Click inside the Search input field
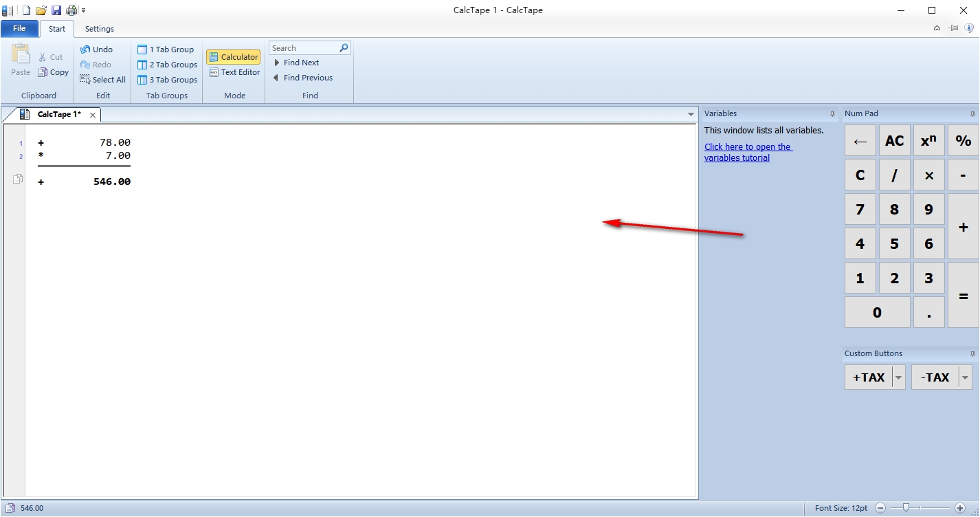Image resolution: width=980 pixels, height=517 pixels. [x=302, y=48]
